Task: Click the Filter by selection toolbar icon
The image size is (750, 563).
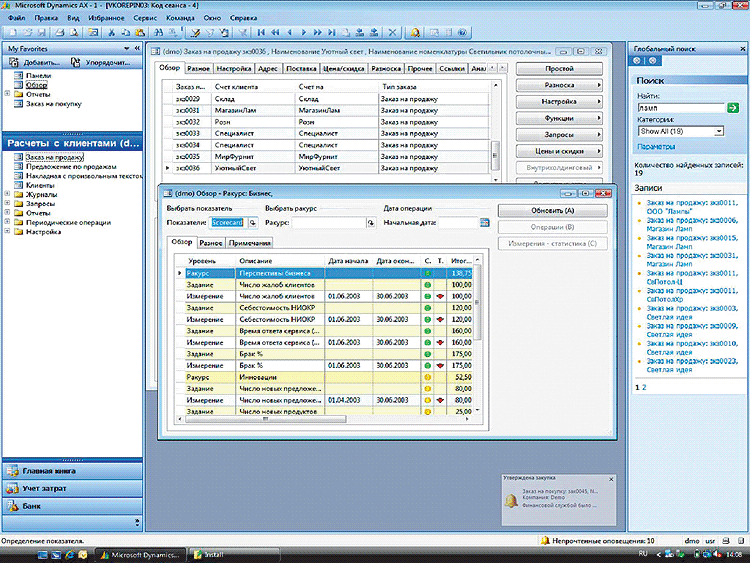Action: tap(195, 33)
